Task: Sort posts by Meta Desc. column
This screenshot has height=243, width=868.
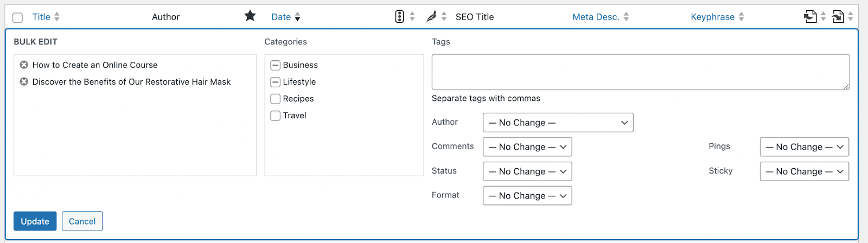Action: pyautogui.click(x=596, y=17)
